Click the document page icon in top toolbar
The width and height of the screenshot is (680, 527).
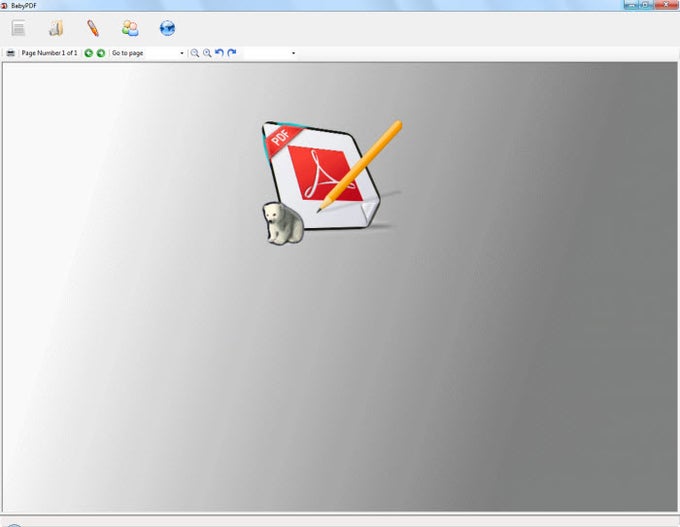pos(18,28)
